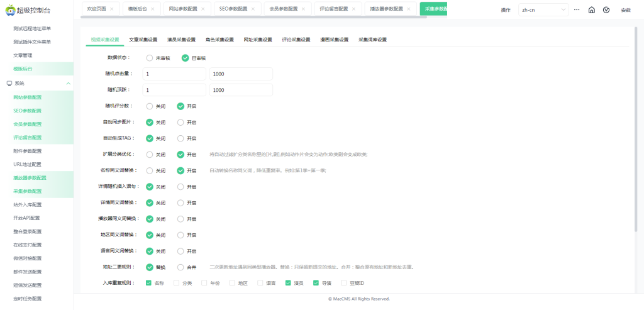Viewport: 644px width, 310px height.
Task: Uncheck the 名称 duplicate rule checkbox
Action: 148,283
